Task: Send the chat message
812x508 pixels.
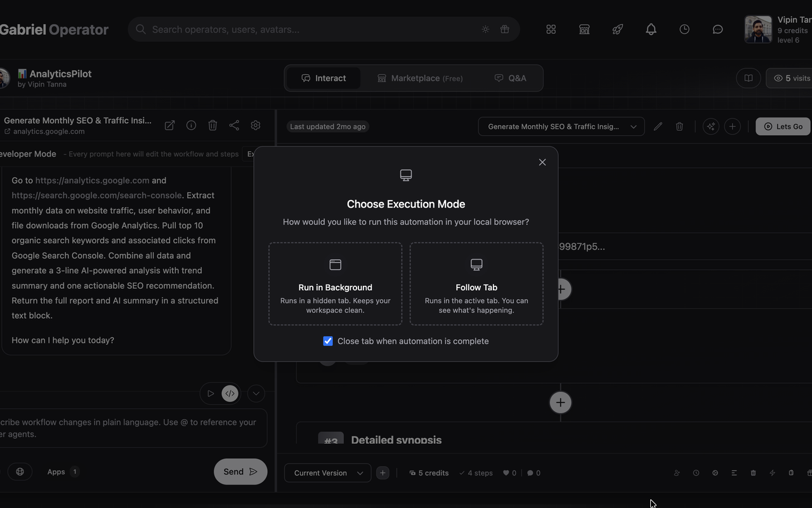Action: tap(240, 472)
